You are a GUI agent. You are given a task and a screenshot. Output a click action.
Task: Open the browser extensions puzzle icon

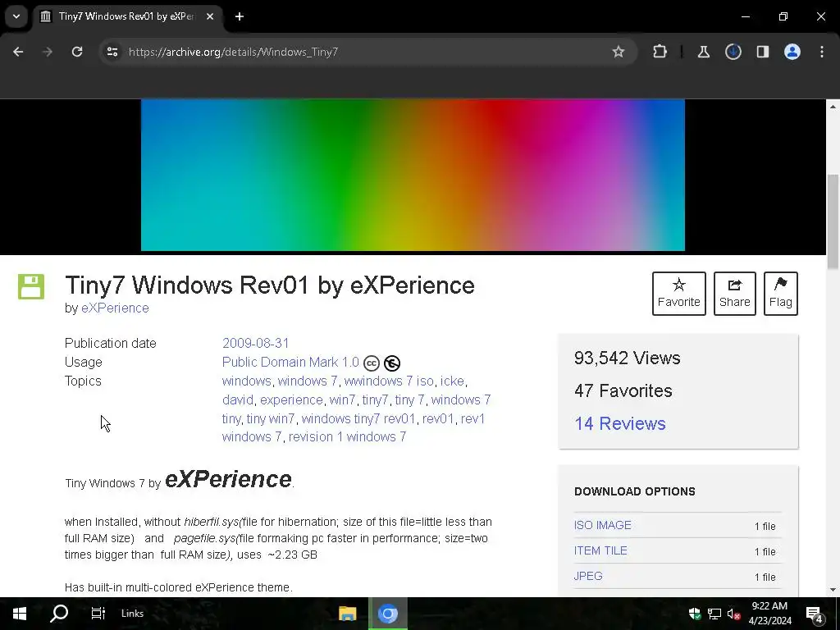pyautogui.click(x=660, y=52)
